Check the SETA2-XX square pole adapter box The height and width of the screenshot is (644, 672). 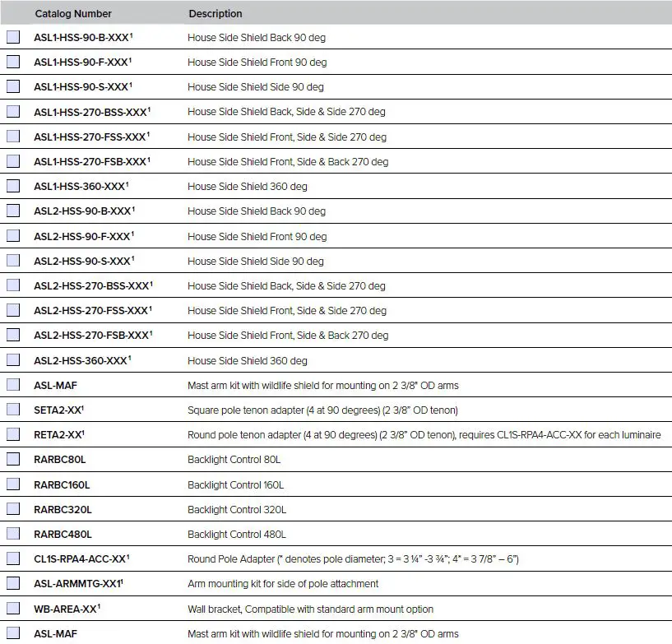pyautogui.click(x=13, y=410)
